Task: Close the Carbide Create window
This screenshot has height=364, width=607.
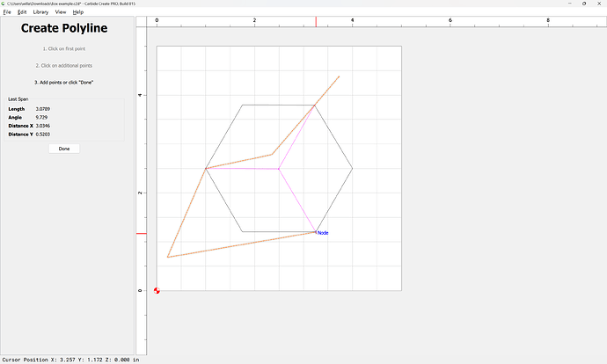Action: pos(599,4)
